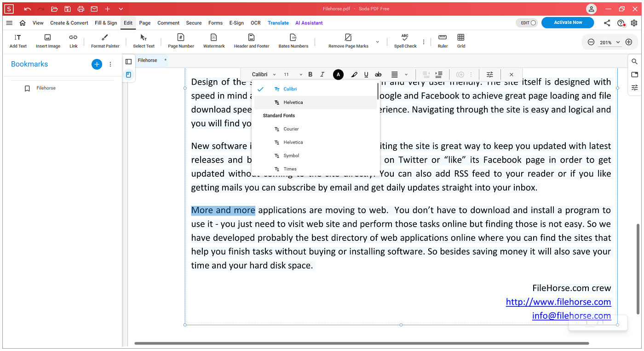This screenshot has width=644, height=351.
Task: Toggle the EDIT mode switch
Action: (527, 23)
